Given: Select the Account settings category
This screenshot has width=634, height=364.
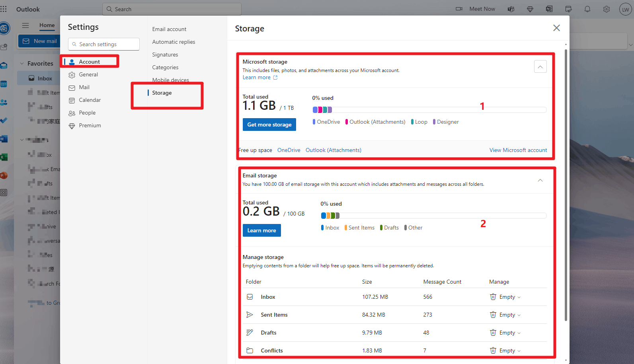Looking at the screenshot, I should pyautogui.click(x=90, y=62).
